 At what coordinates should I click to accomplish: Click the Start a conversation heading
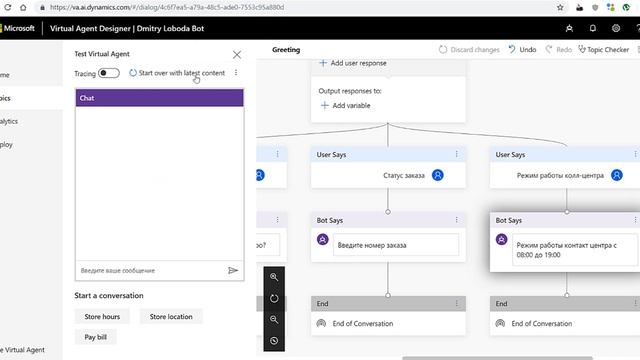109,296
